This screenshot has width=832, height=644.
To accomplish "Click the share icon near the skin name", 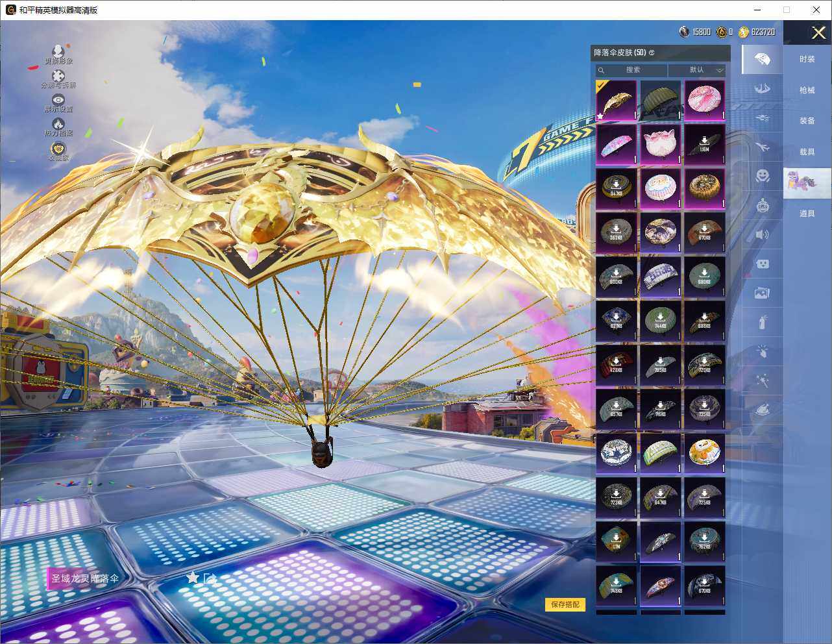I will pyautogui.click(x=210, y=578).
